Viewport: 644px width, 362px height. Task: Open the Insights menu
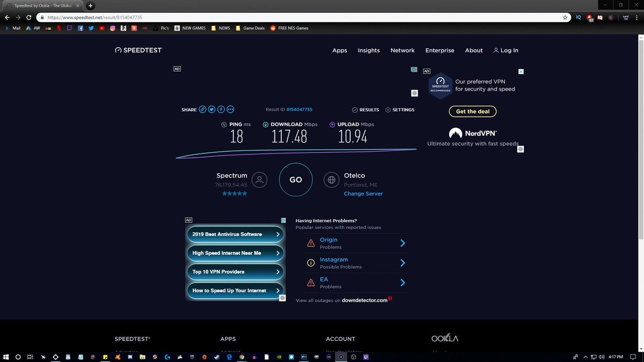pos(369,50)
